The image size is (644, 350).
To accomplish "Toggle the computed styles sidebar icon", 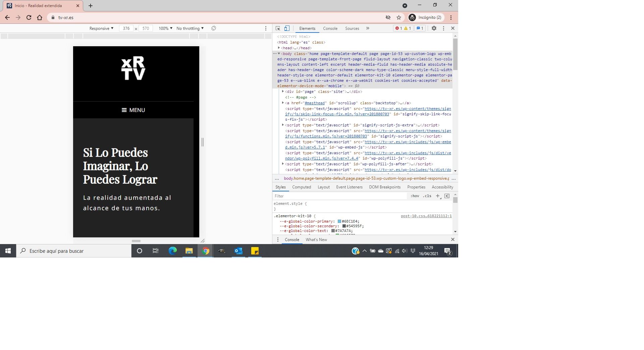I will 447,196.
